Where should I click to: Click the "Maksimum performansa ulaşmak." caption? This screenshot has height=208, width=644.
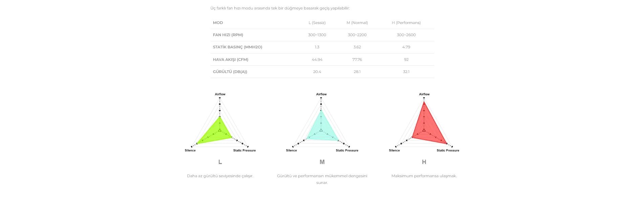[424, 176]
